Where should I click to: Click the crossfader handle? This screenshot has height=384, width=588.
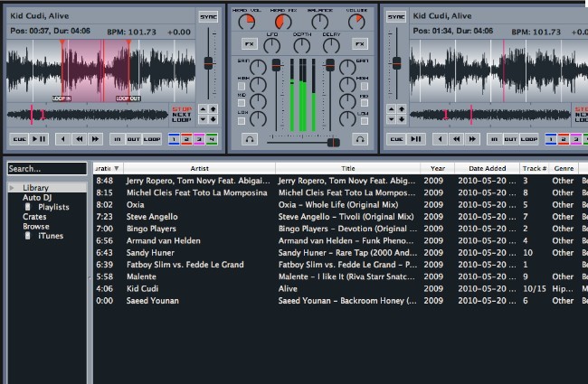(x=333, y=142)
